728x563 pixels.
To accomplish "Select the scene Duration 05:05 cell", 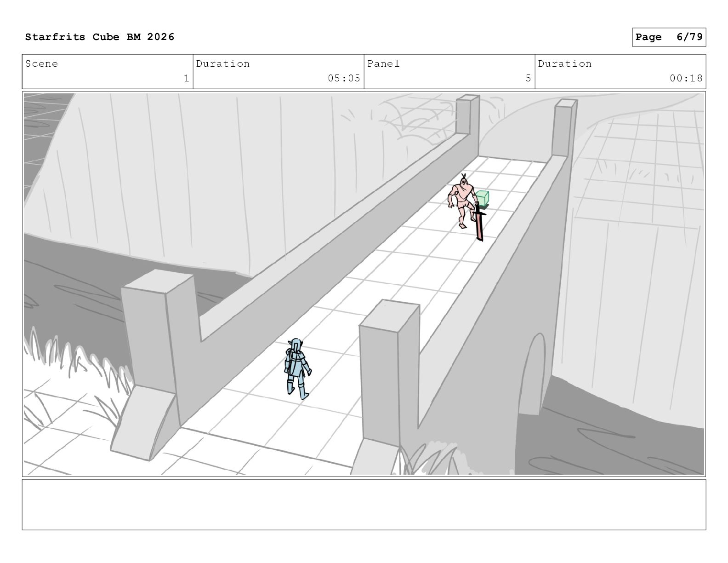I will 279,72.
